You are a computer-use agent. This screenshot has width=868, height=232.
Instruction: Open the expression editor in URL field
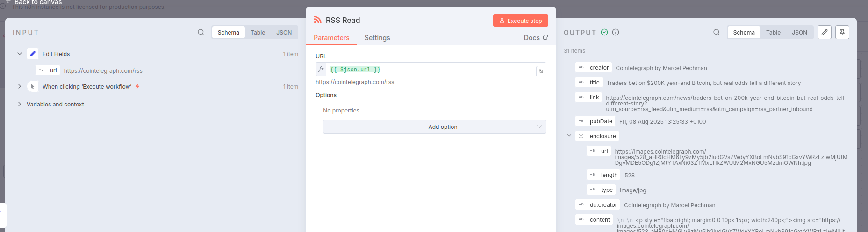click(x=541, y=71)
